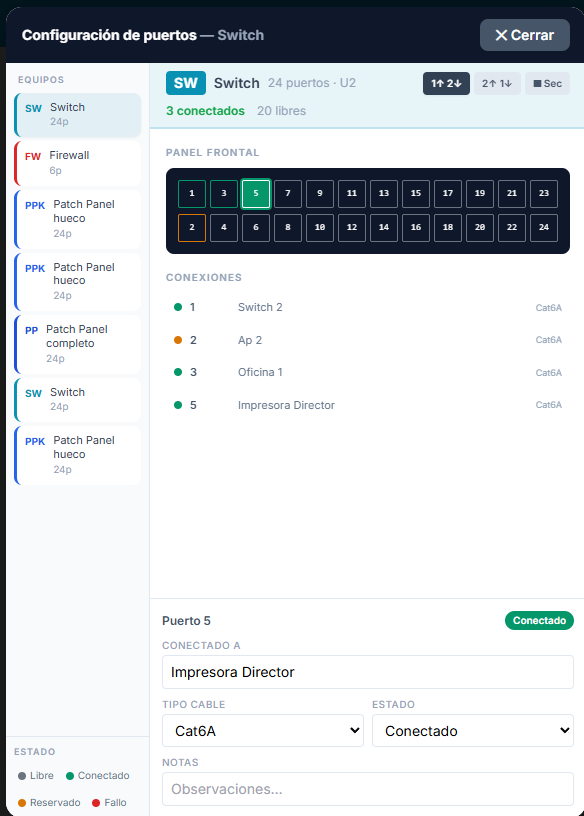The height and width of the screenshot is (816, 584).
Task: Select port 20 on the front panel
Action: (480, 228)
